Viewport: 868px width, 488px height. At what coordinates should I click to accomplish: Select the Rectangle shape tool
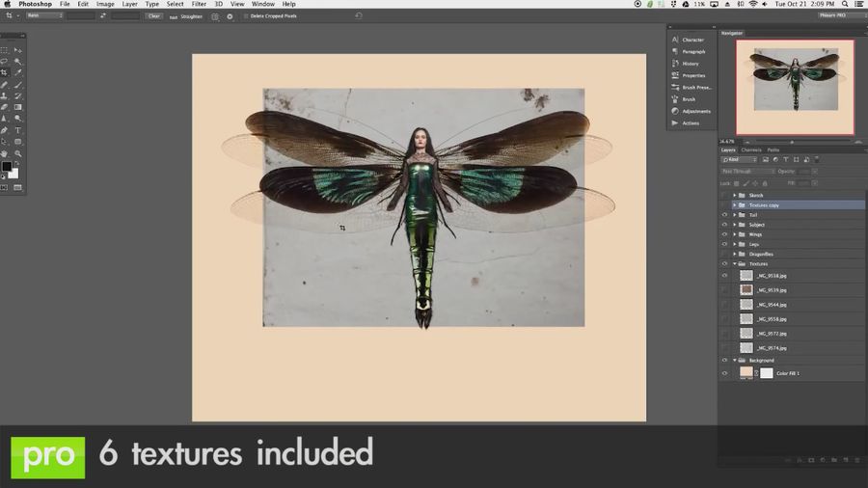17,142
